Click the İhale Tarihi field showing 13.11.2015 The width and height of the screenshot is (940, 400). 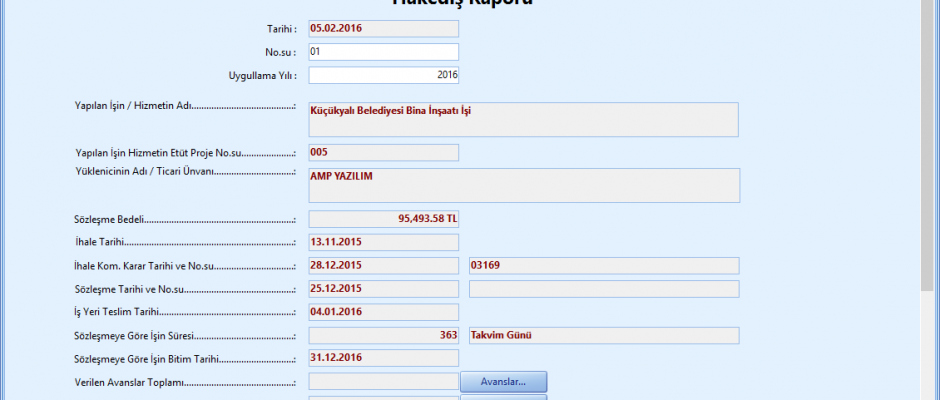pos(383,242)
